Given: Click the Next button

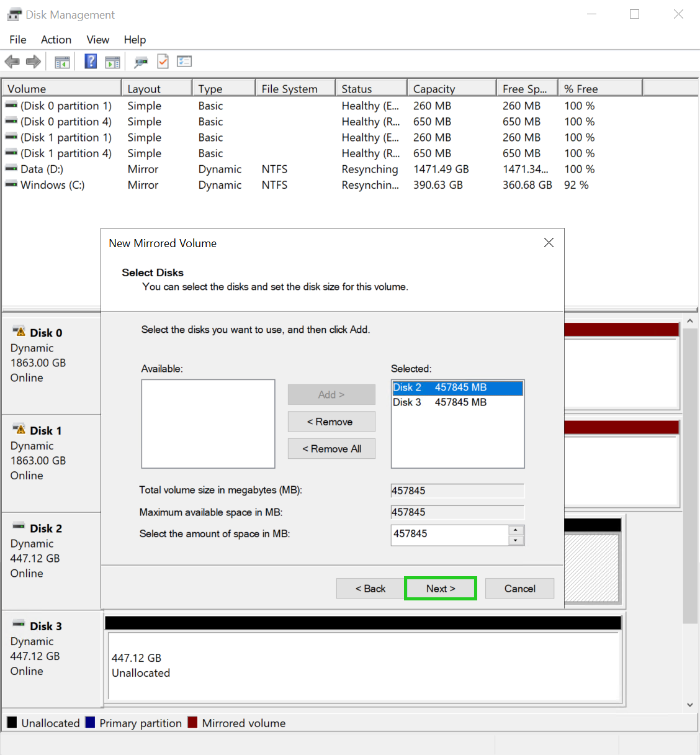Looking at the screenshot, I should (x=440, y=588).
